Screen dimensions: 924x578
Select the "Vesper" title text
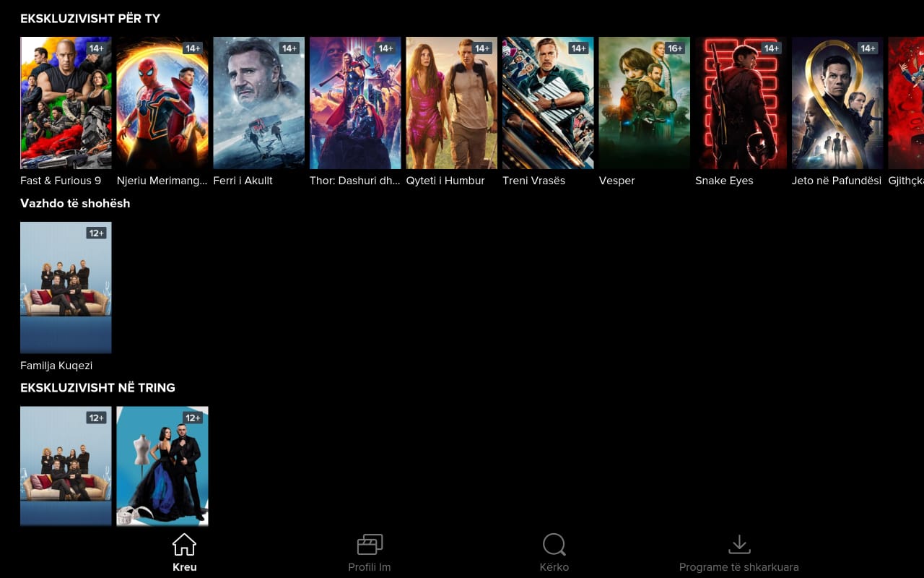(616, 181)
